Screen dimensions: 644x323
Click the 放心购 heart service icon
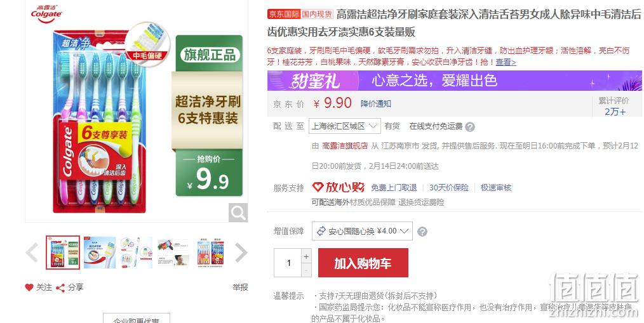[x=318, y=188]
